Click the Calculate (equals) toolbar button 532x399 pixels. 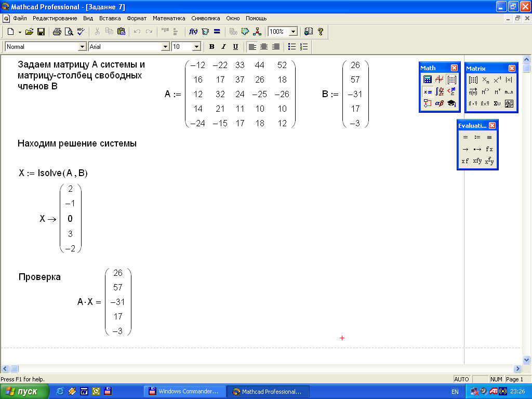pos(217,32)
